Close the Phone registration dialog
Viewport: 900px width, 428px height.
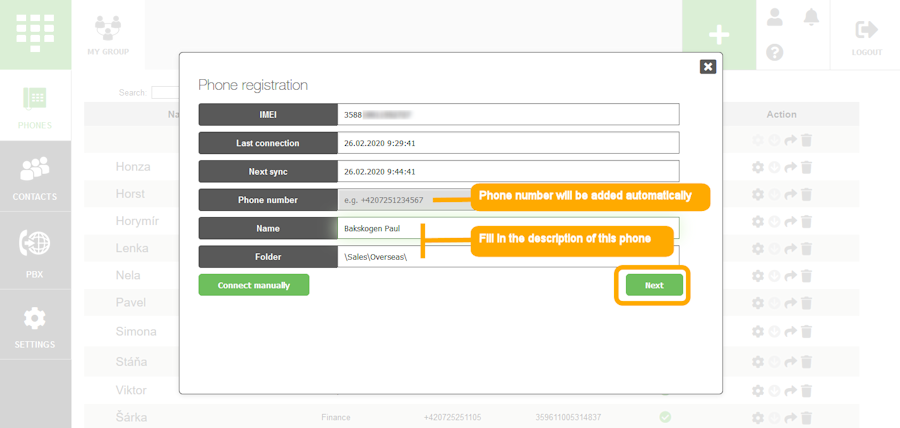[708, 66]
